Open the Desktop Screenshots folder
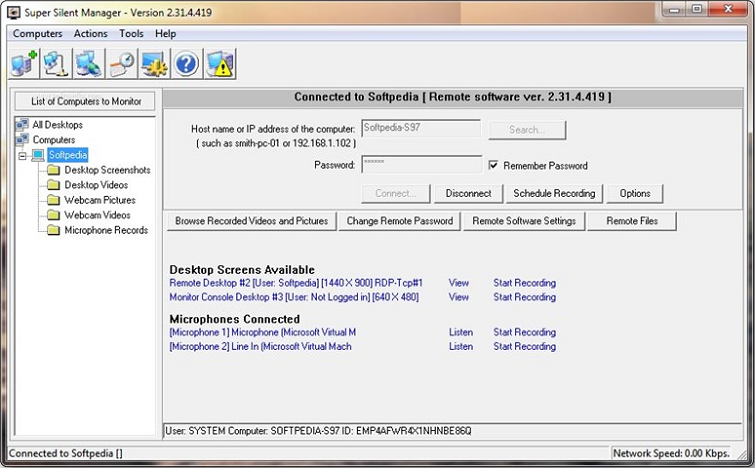This screenshot has height=468, width=755. [107, 170]
